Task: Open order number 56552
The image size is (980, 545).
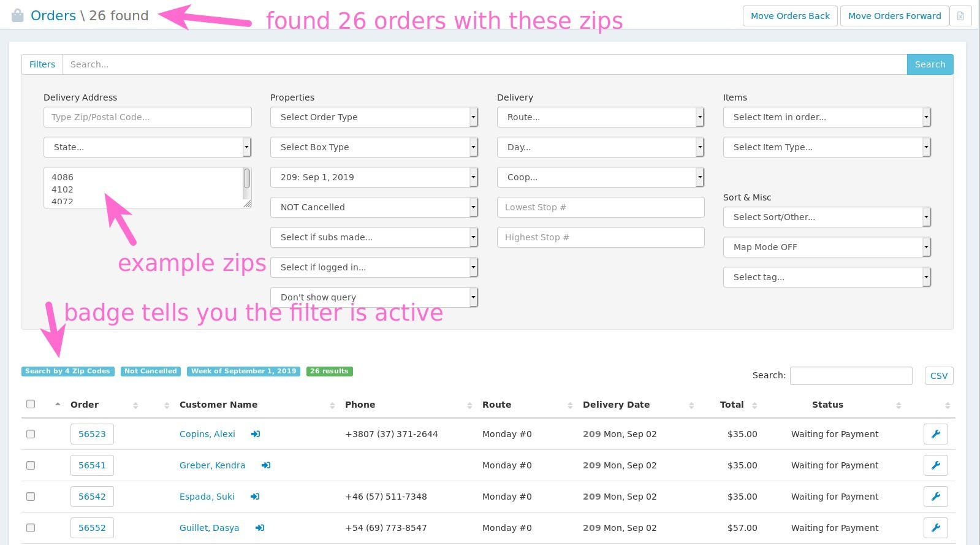Action: click(x=92, y=528)
